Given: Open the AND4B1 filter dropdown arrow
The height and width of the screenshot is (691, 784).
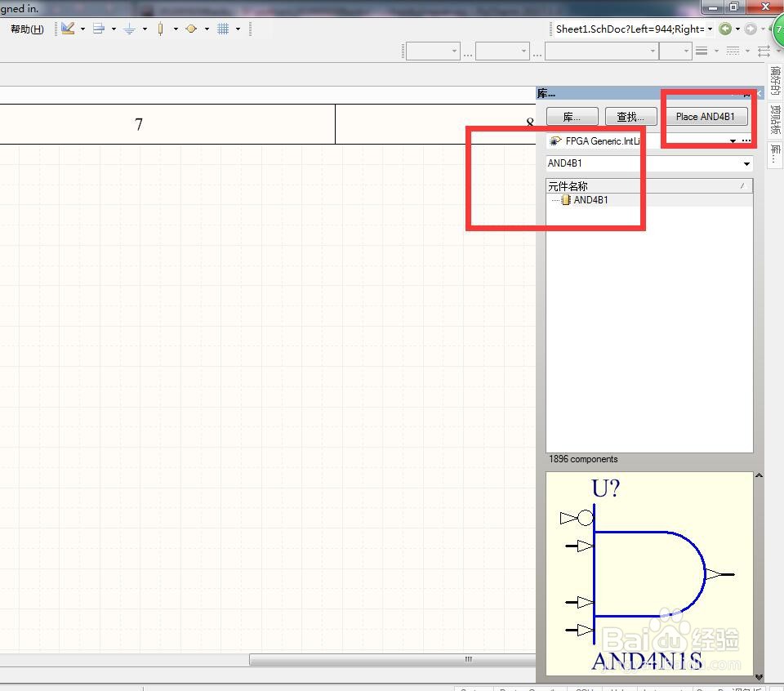Looking at the screenshot, I should 746,163.
